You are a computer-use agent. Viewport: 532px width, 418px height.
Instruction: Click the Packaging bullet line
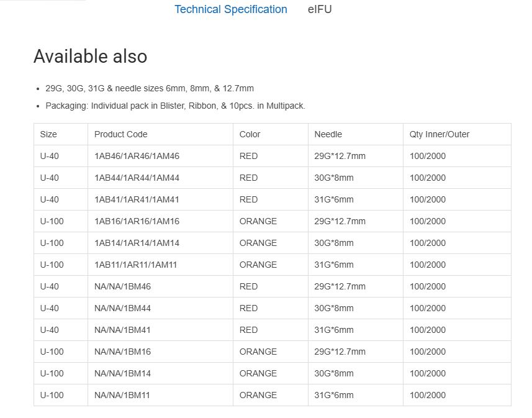tap(176, 106)
